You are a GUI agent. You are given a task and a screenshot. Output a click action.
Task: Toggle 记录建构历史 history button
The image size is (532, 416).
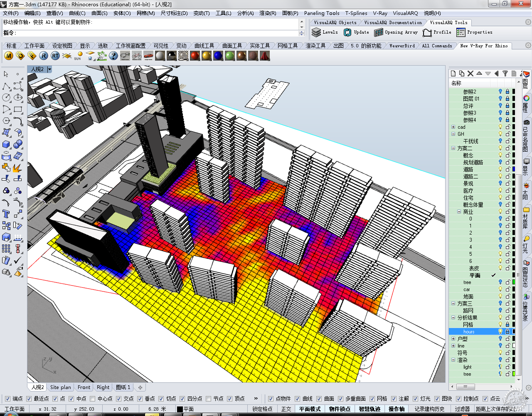(429, 409)
